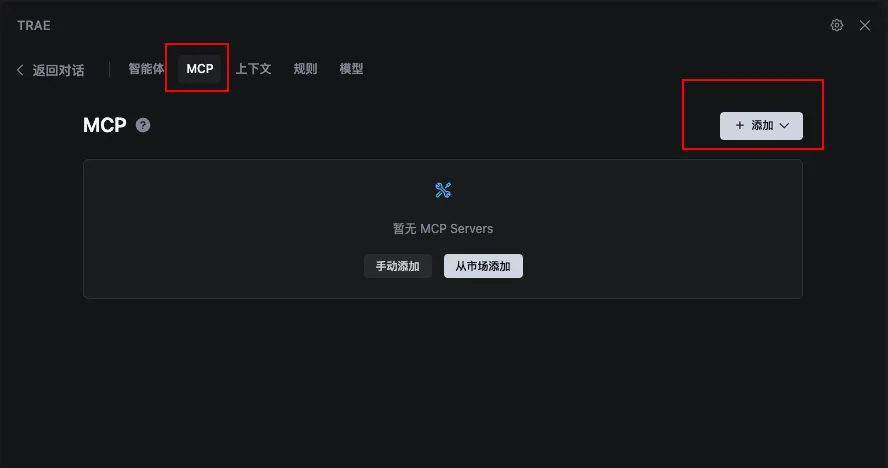Select the MCP tab
This screenshot has height=468, width=888.
(x=199, y=69)
